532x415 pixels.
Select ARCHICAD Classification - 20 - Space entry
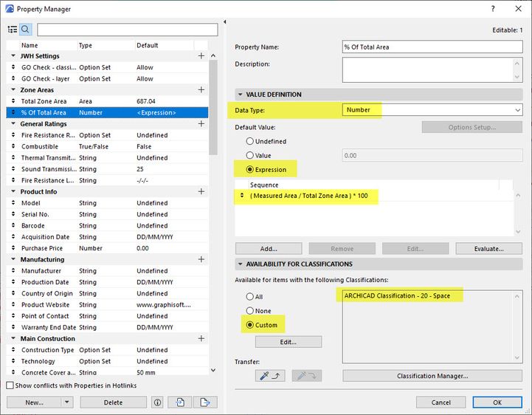point(397,295)
